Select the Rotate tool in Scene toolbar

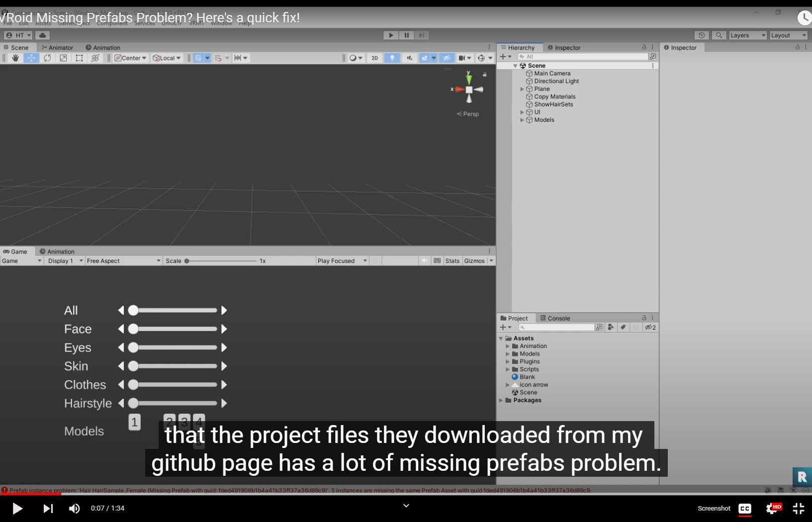coord(47,58)
